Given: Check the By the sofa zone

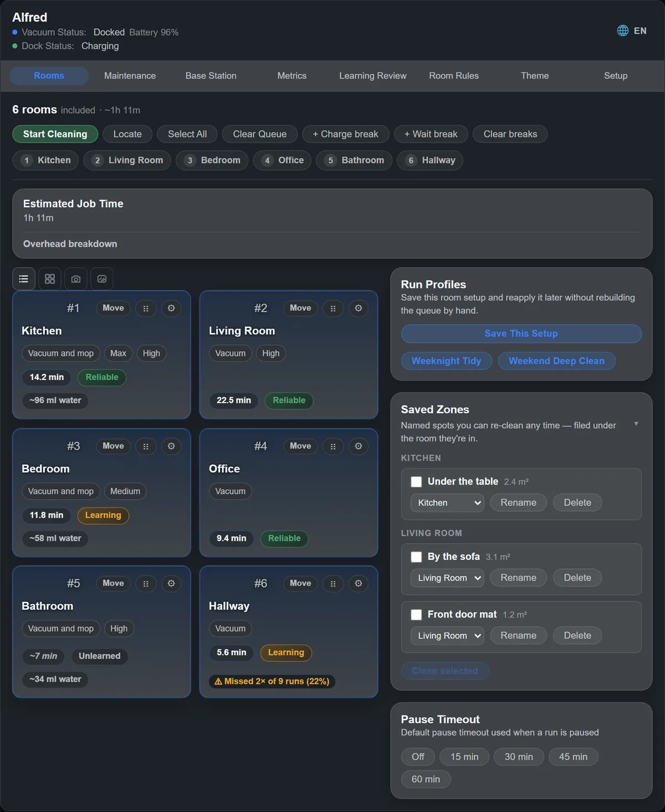Looking at the screenshot, I should (416, 557).
